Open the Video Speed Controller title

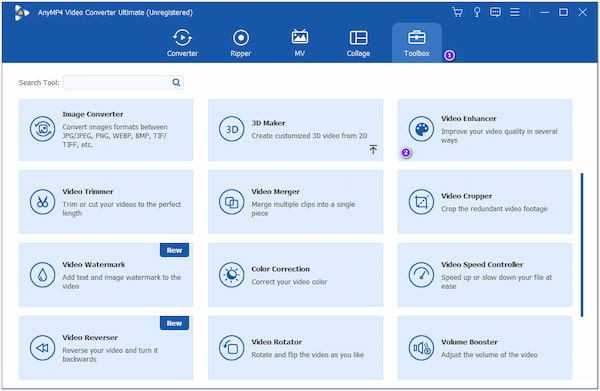(482, 264)
